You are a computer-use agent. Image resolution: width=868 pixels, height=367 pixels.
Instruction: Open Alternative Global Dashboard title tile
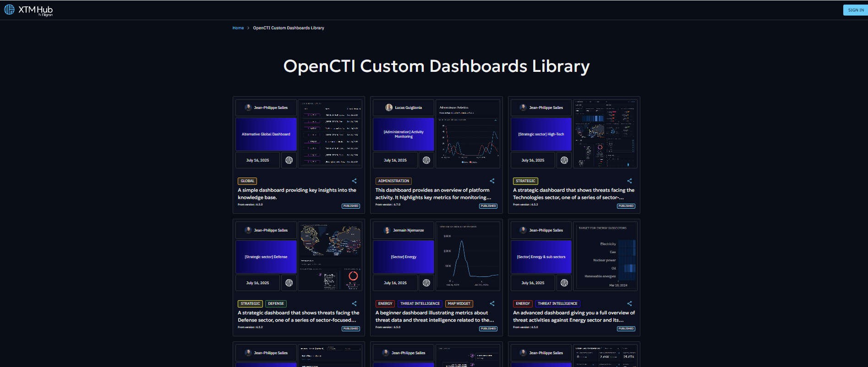(x=266, y=135)
